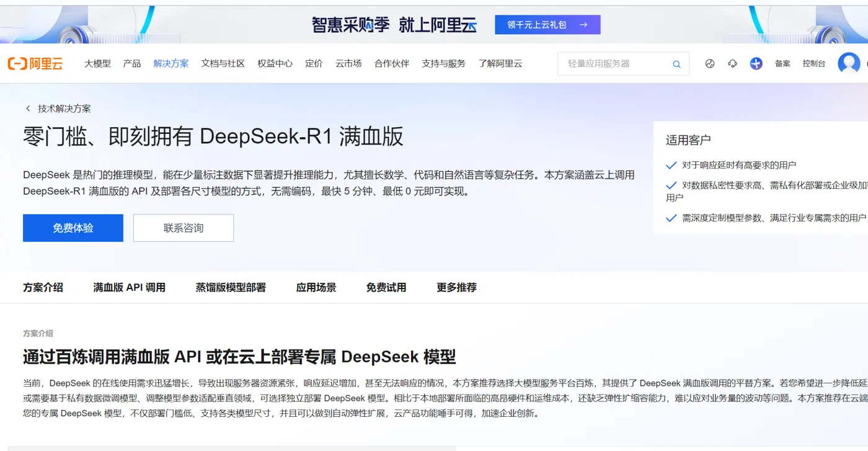Open the user avatar account menu
Viewport: 868px width, 451px height.
(x=849, y=63)
